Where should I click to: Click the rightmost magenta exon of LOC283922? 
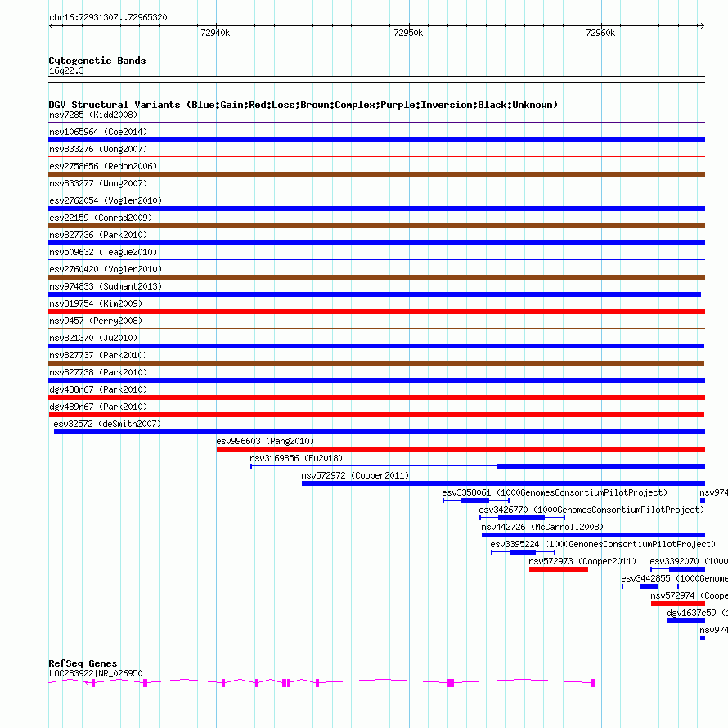[593, 683]
